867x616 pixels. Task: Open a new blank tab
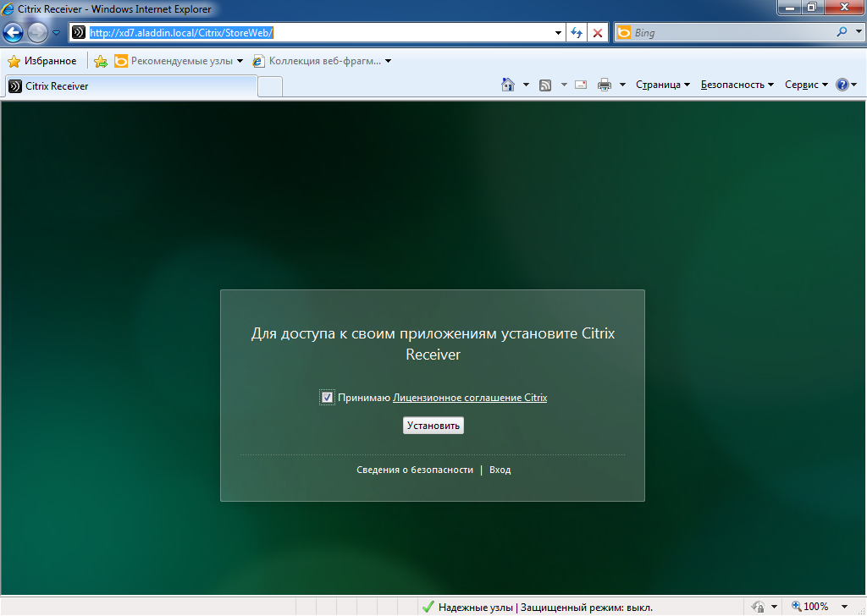pos(270,87)
